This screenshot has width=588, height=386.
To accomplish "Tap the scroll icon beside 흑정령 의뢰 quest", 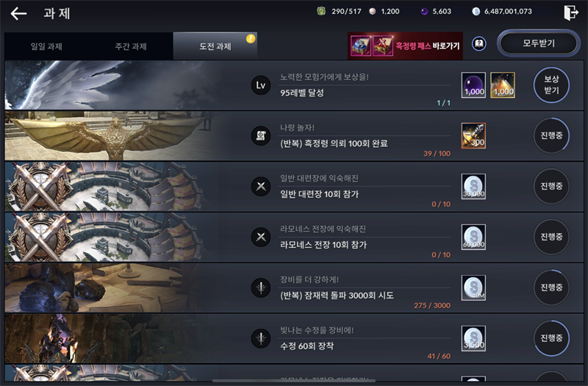I will click(x=261, y=136).
